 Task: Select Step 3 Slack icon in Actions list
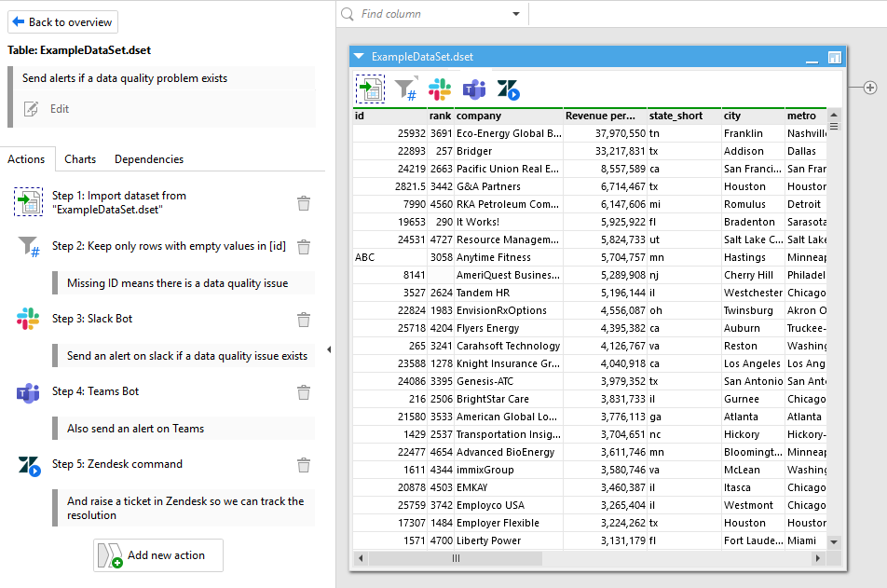28,319
